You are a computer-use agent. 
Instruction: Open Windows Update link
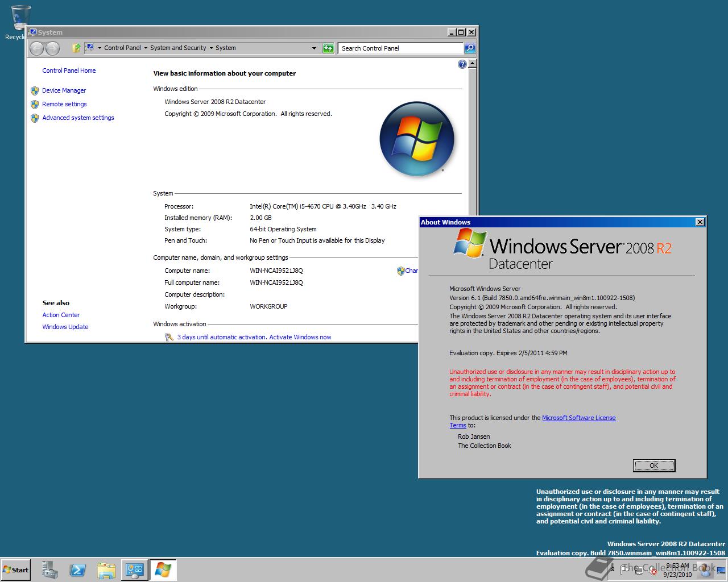click(x=65, y=327)
